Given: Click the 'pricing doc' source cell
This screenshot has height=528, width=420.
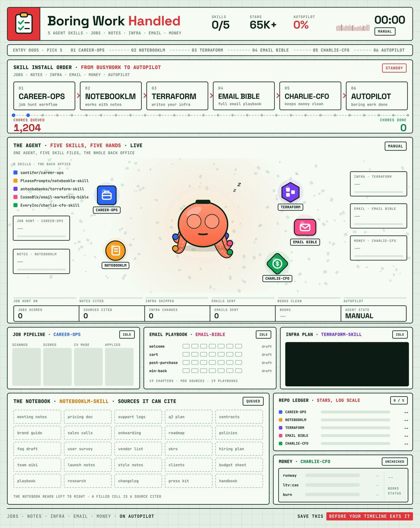Looking at the screenshot, I should pos(88,417).
